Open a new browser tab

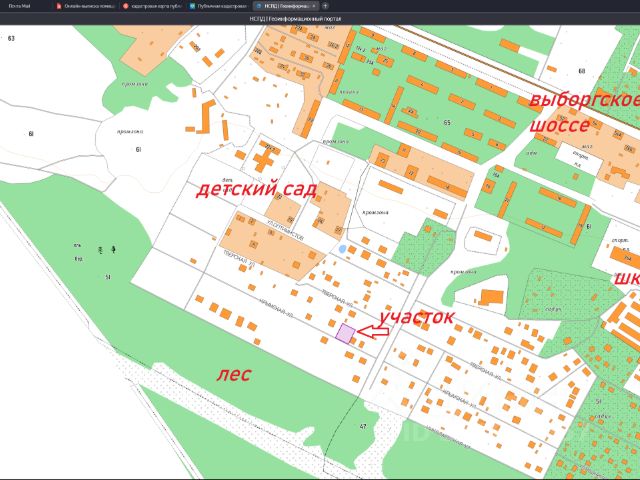(x=325, y=6)
